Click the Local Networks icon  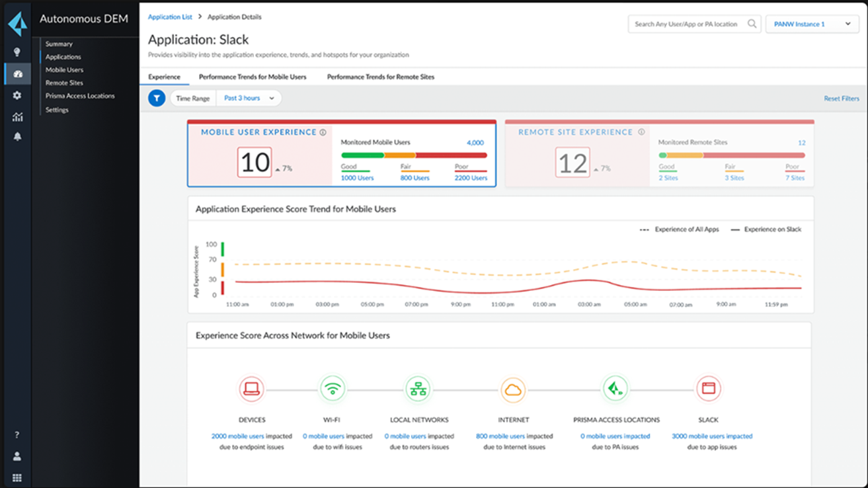[x=418, y=389]
